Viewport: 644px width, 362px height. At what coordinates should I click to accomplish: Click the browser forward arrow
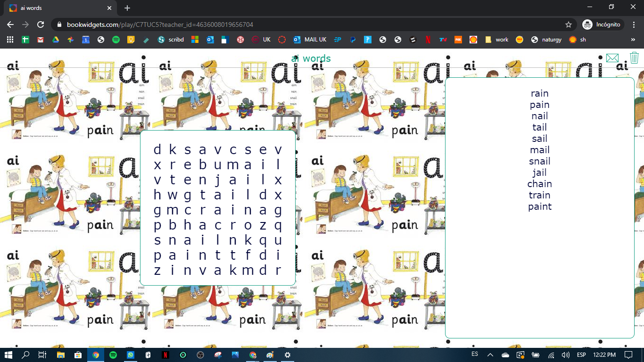click(25, 25)
